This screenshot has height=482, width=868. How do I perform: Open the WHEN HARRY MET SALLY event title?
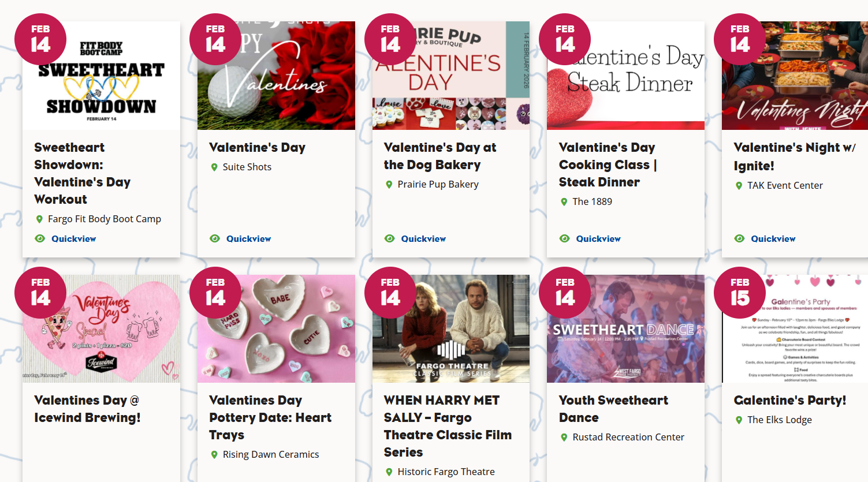pos(448,426)
